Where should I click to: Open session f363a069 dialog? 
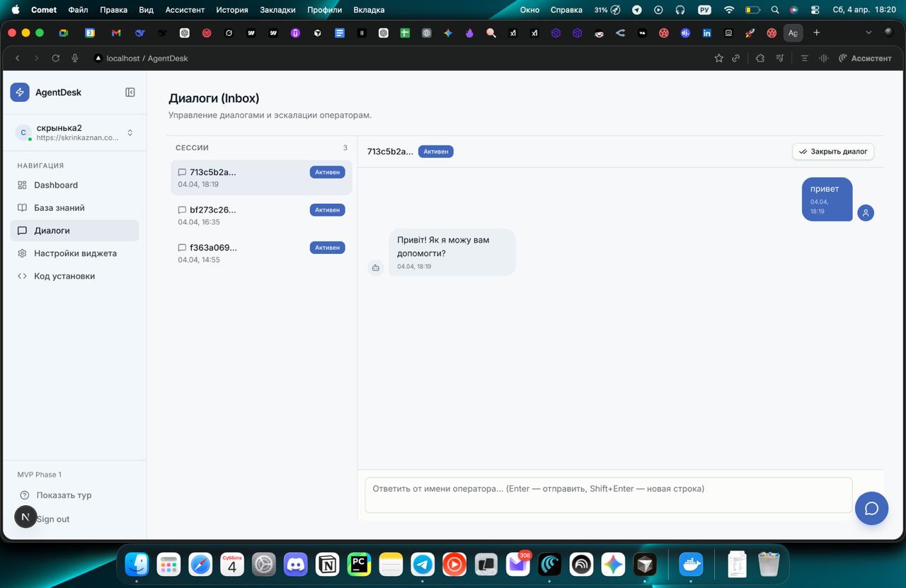[261, 253]
